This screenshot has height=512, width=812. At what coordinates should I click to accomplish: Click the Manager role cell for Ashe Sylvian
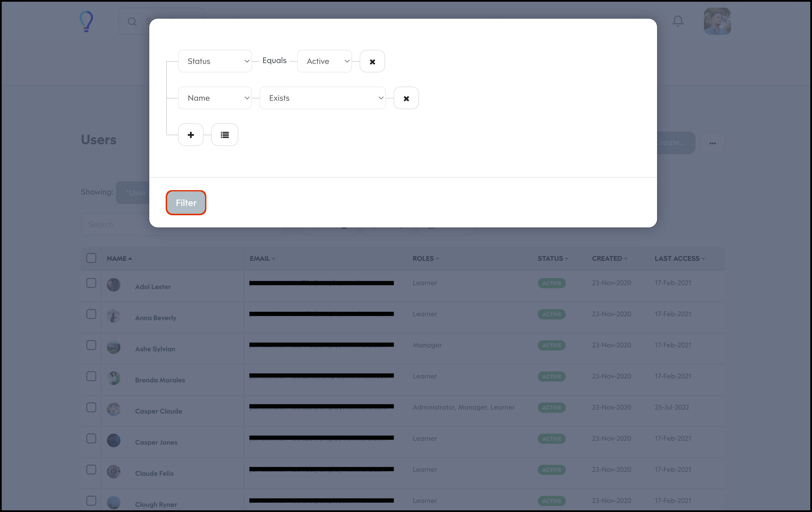pos(427,345)
